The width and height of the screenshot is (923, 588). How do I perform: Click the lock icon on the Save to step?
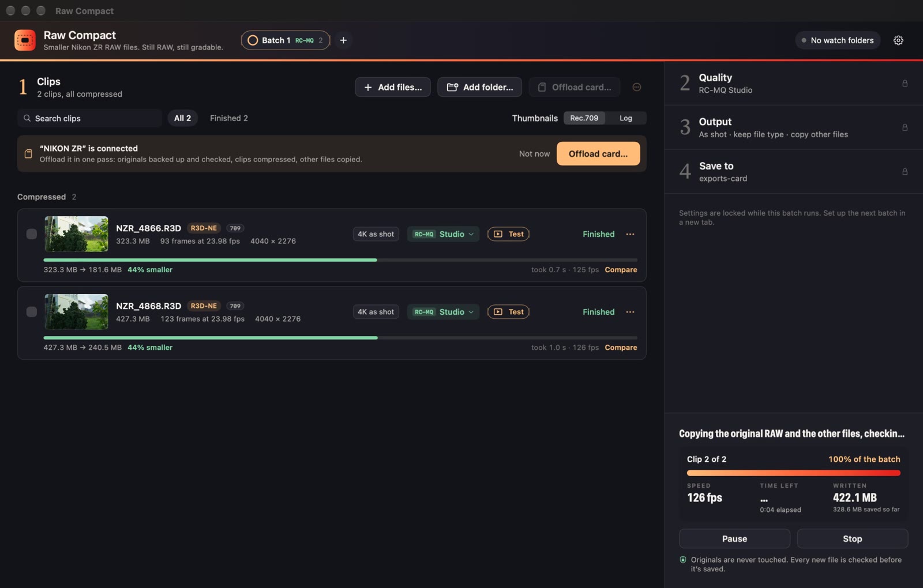[905, 172]
